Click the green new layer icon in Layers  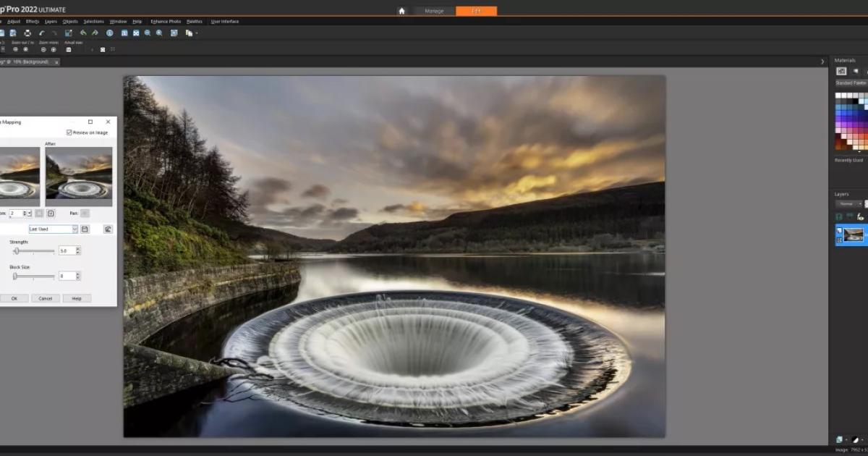tap(839, 216)
